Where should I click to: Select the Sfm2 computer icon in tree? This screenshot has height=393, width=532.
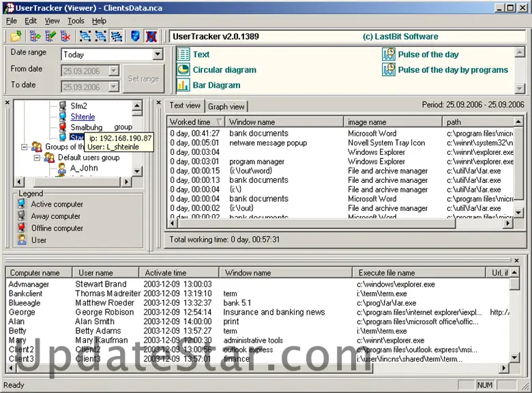pos(63,106)
